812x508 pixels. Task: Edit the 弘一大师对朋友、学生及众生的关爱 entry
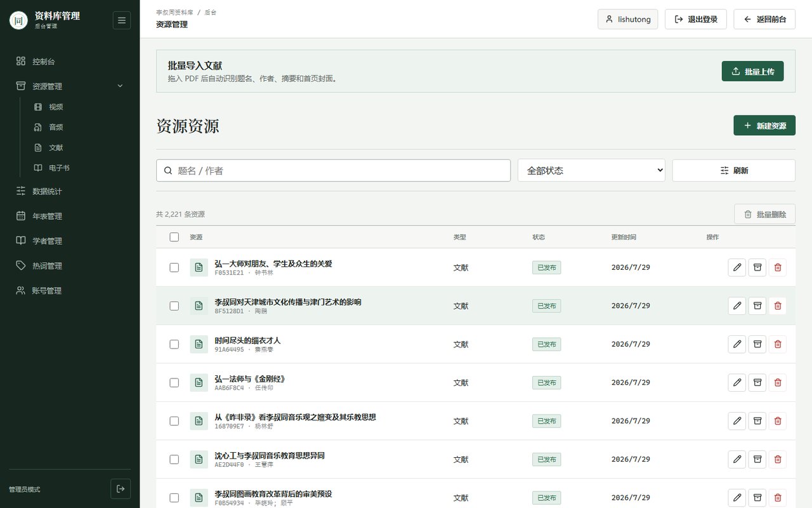click(737, 267)
